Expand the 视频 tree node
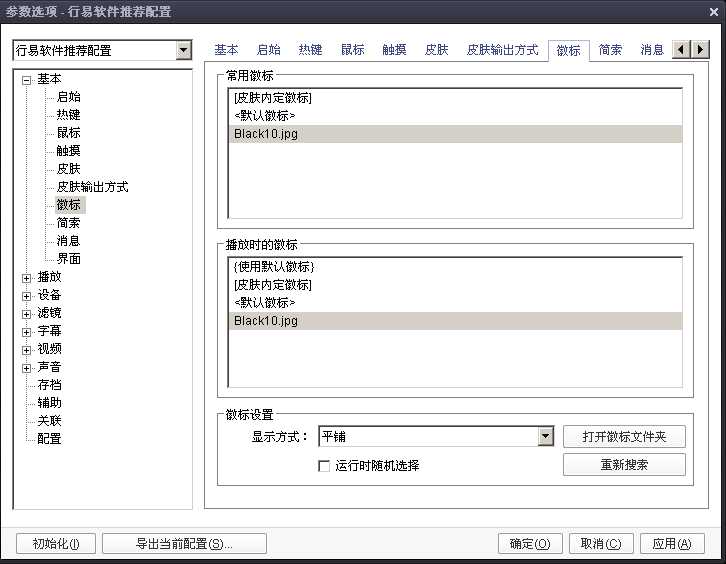Screen dimensions: 726x564 (26, 351)
